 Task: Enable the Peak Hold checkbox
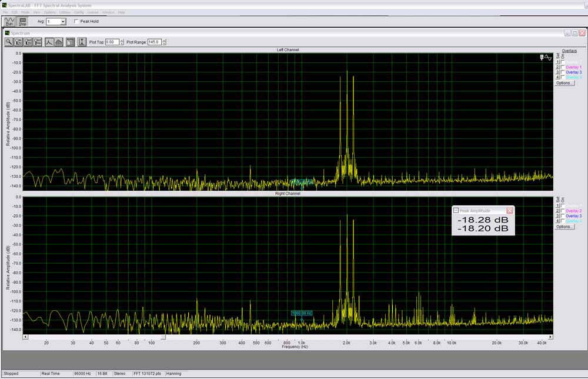pos(76,21)
